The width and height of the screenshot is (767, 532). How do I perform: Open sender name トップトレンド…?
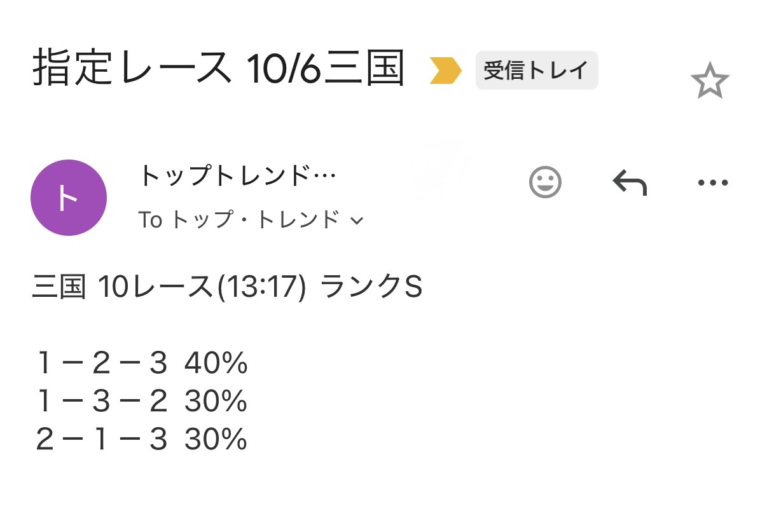(237, 176)
